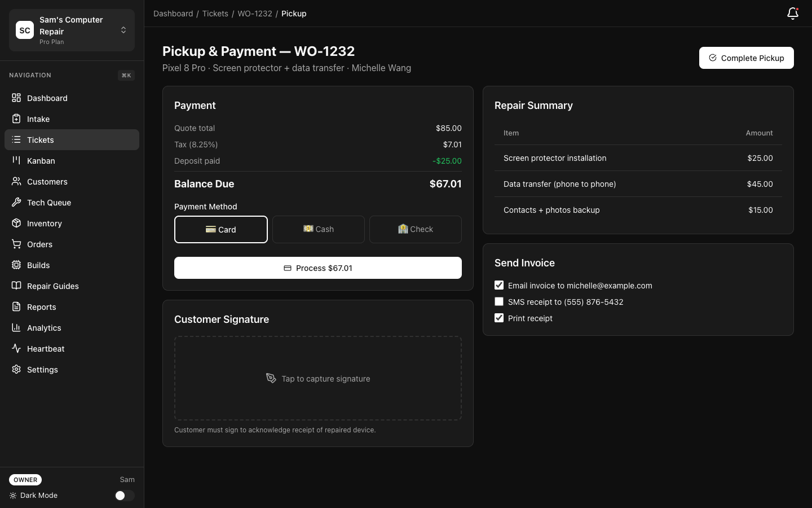Navigate to the Customers section
The image size is (812, 508).
47,181
